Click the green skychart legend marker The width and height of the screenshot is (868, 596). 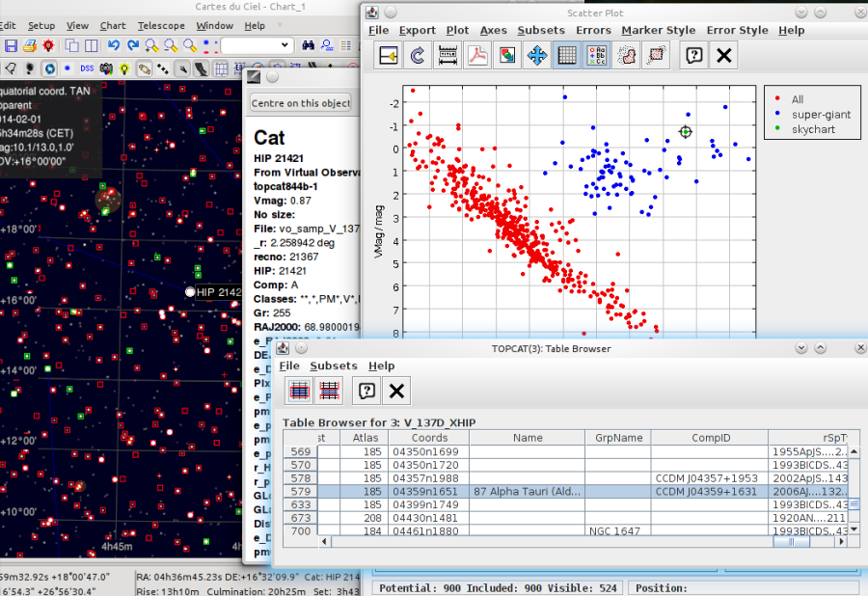(777, 129)
